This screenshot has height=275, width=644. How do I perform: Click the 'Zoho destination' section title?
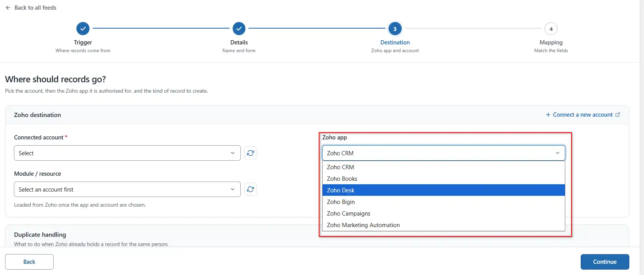tap(37, 115)
